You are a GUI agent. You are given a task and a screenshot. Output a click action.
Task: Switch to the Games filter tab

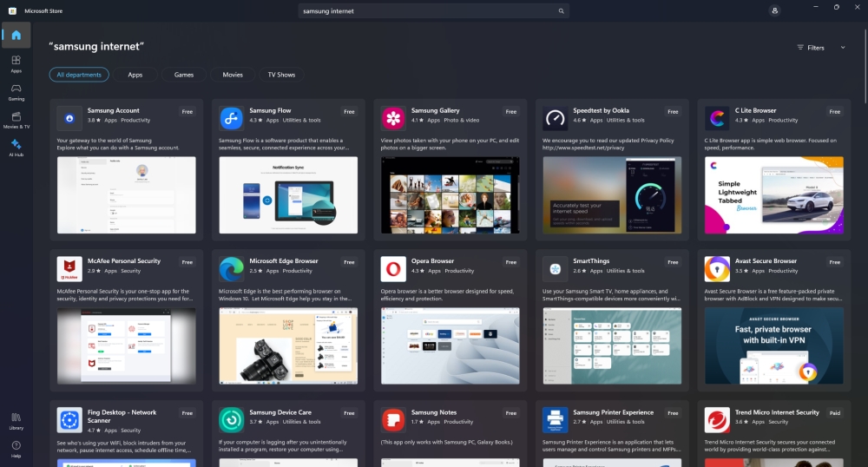(184, 75)
